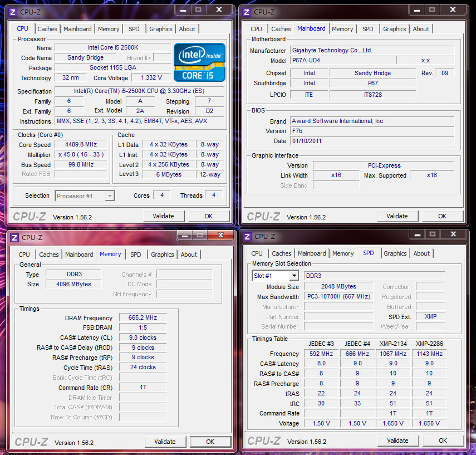Click the CPU-Z app icon in the Memory window title bar

tap(14, 237)
